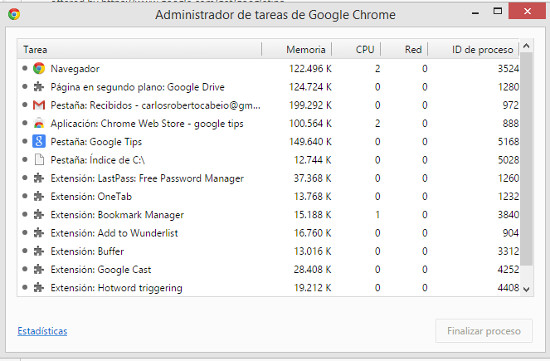
Task: Click the puzzle icon for Hotword triggering
Action: pyautogui.click(x=39, y=287)
